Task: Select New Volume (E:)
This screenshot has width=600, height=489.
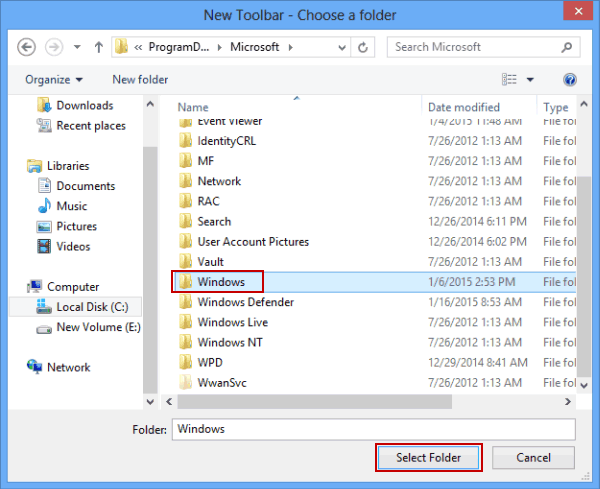Action: tap(89, 327)
